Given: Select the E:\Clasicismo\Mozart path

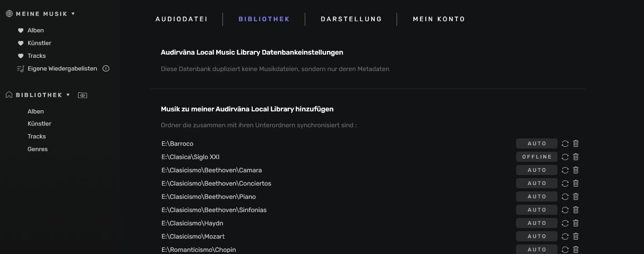Looking at the screenshot, I should coord(193,237).
